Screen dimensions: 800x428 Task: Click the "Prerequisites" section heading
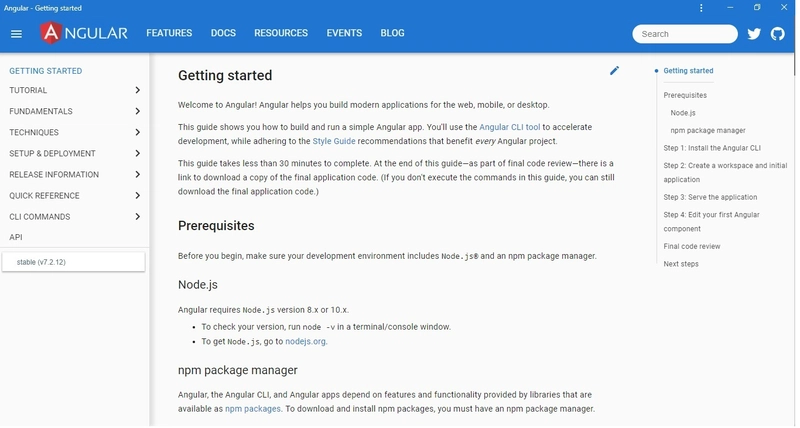[216, 226]
